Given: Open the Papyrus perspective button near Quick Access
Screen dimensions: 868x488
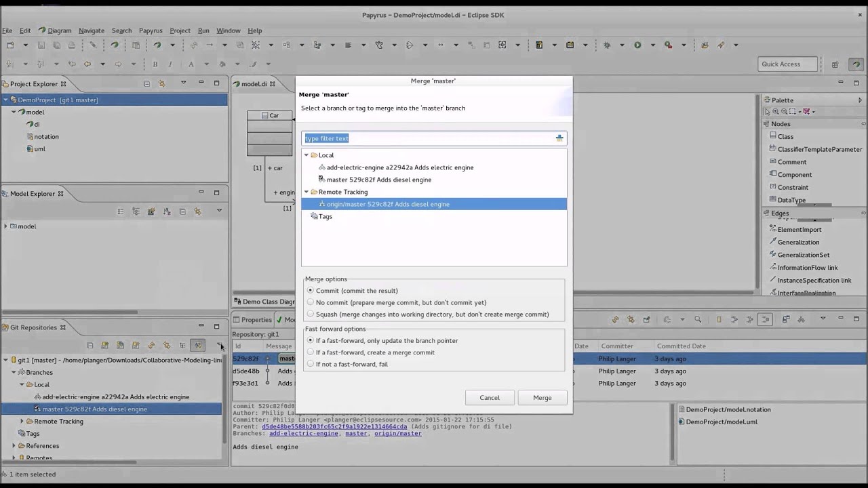Looking at the screenshot, I should click(x=856, y=64).
